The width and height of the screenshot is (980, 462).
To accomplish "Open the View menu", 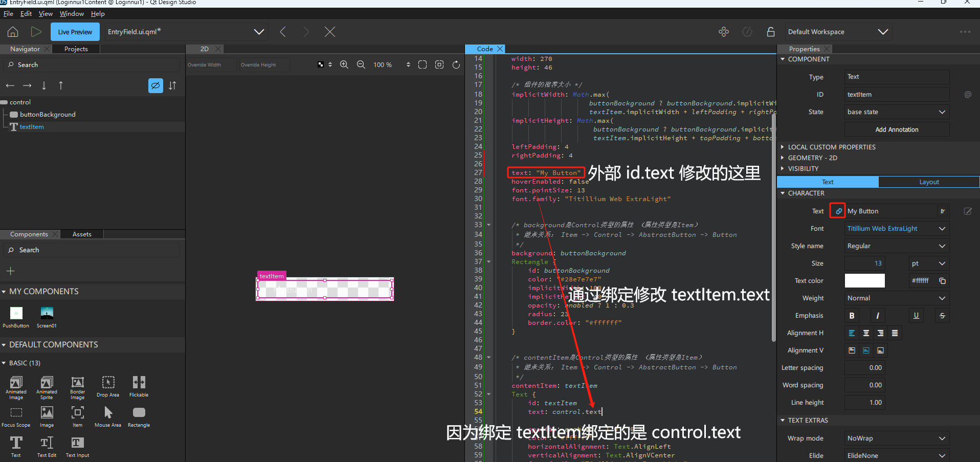I will coord(46,14).
